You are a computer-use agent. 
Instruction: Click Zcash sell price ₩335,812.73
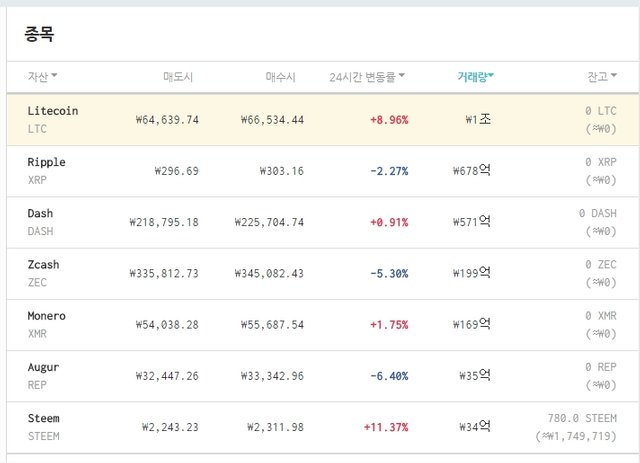[x=164, y=274]
